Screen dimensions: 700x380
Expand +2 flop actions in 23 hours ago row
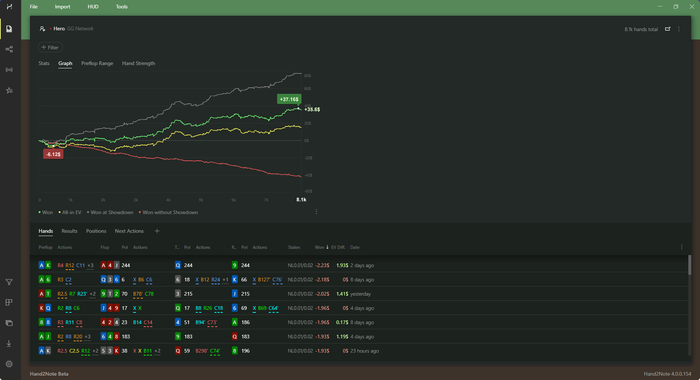[x=157, y=351]
